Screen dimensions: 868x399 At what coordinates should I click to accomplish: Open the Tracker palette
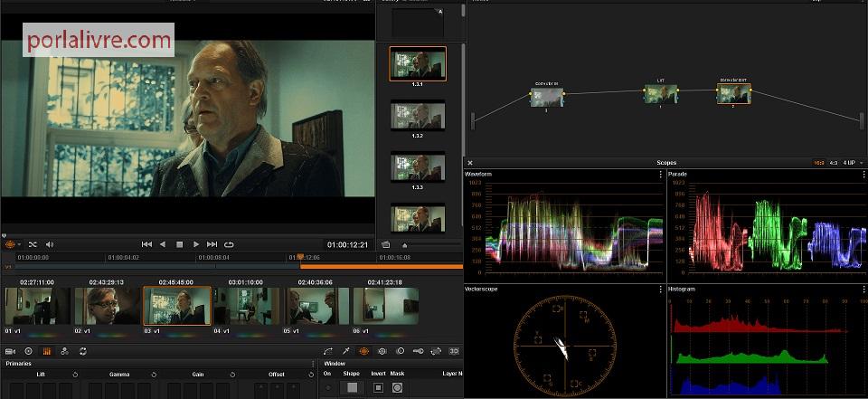[x=382, y=351]
